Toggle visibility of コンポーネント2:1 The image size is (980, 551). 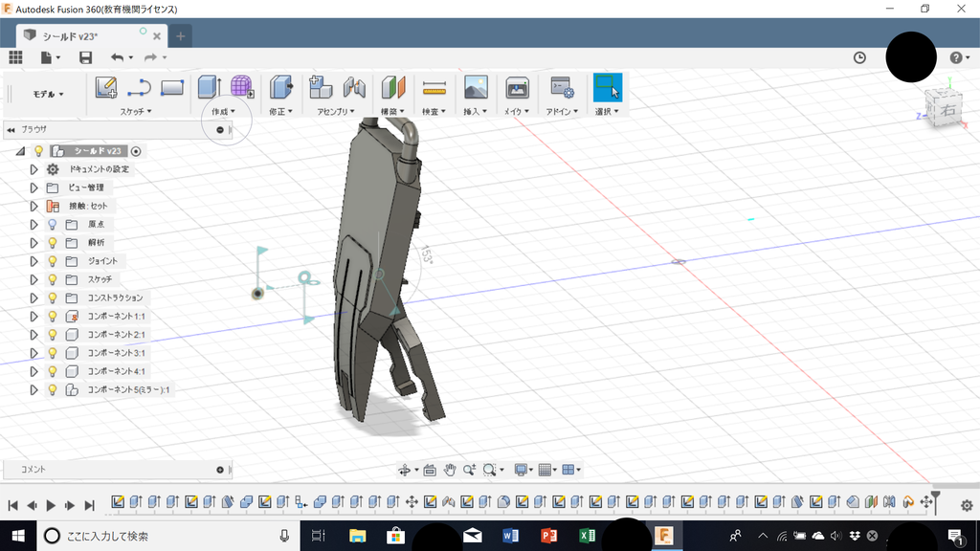click(53, 334)
